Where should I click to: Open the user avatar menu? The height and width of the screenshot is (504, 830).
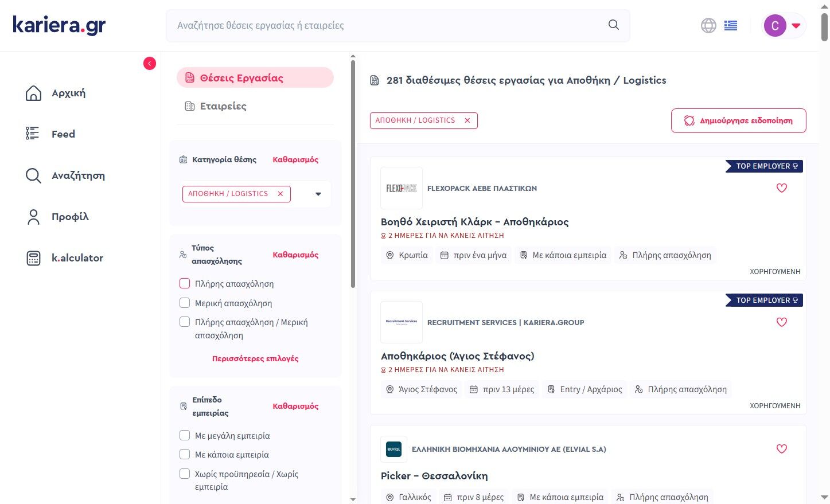click(784, 25)
